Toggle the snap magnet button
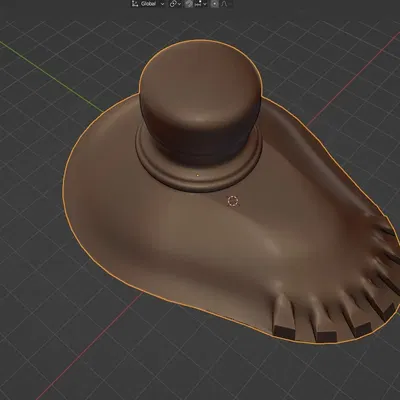 click(189, 4)
